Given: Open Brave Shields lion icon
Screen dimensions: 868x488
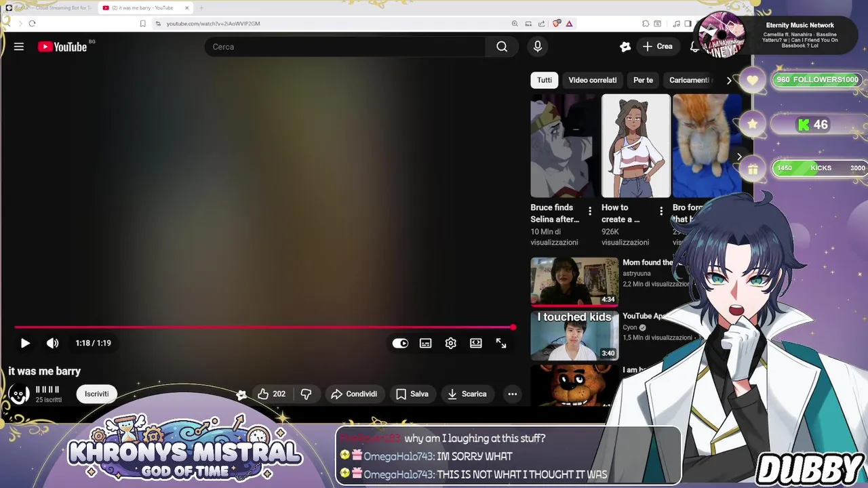Looking at the screenshot, I should (x=557, y=24).
